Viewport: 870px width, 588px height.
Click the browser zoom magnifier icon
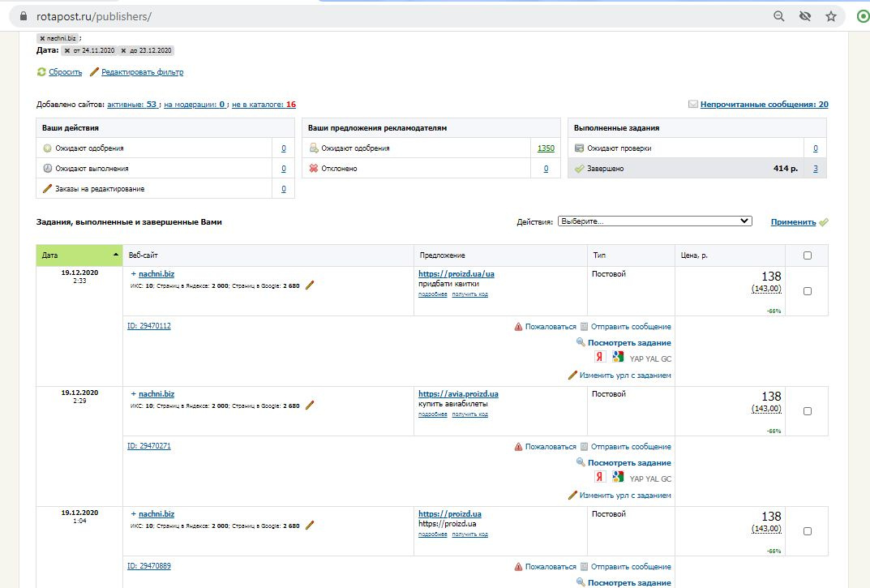[779, 16]
